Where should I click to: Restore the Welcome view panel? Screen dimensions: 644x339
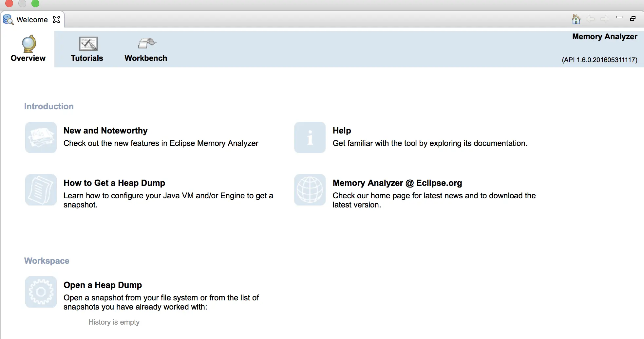tap(633, 18)
